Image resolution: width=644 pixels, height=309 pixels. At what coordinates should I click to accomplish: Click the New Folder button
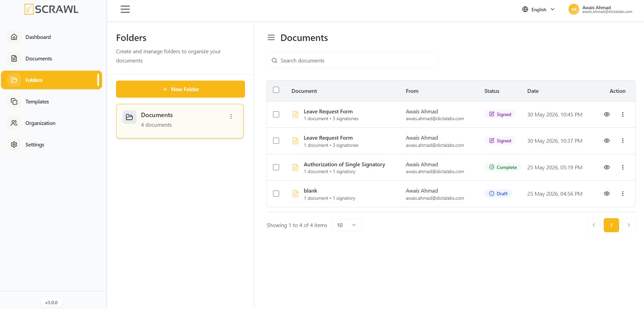(181, 89)
